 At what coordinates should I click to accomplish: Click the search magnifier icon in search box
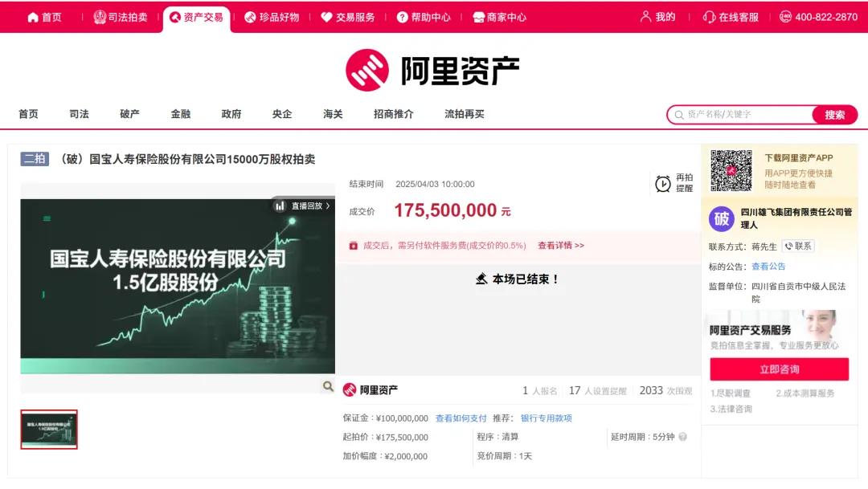coord(678,115)
